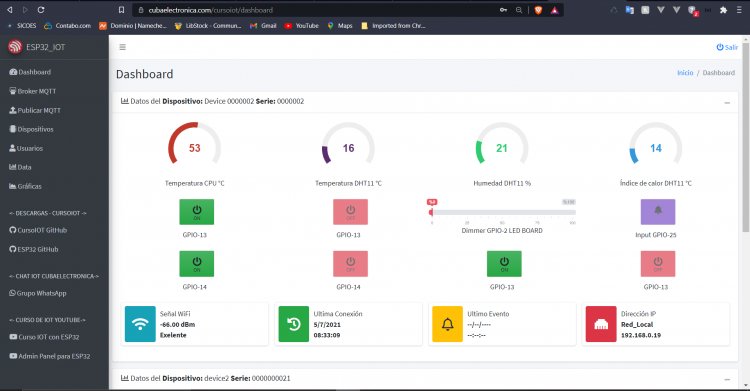Click the Inicio breadcrumb link
The height and width of the screenshot is (391, 750).
(685, 73)
